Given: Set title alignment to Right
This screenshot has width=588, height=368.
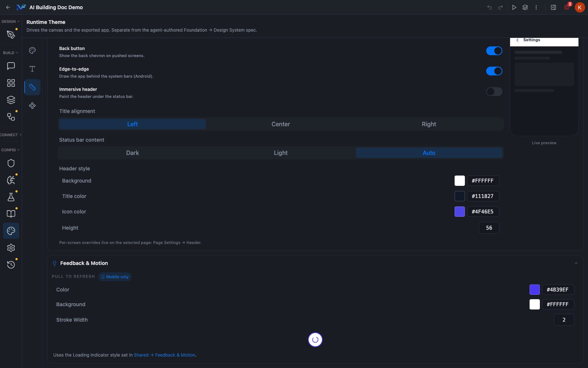Looking at the screenshot, I should (429, 124).
